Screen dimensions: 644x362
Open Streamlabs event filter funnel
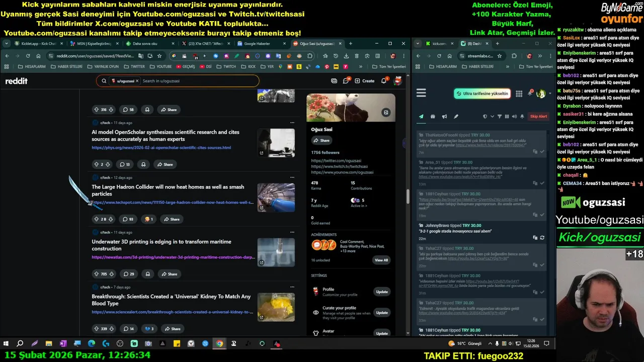coord(500,117)
